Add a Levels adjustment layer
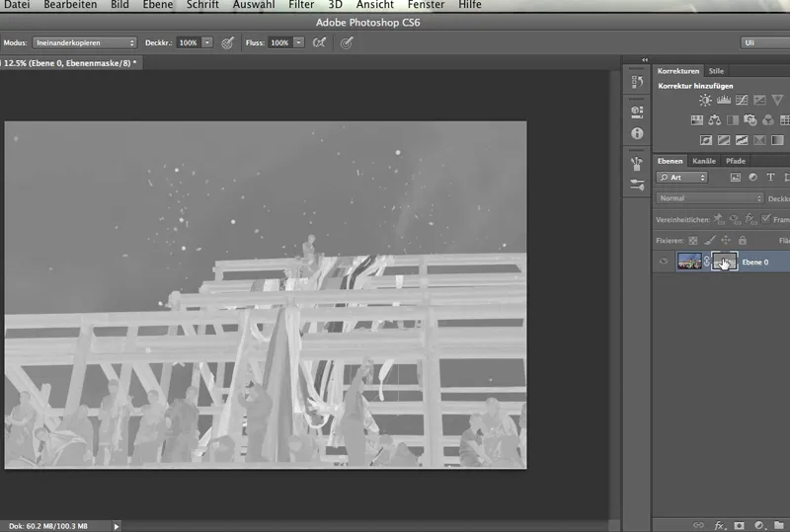790x532 pixels. click(x=724, y=100)
